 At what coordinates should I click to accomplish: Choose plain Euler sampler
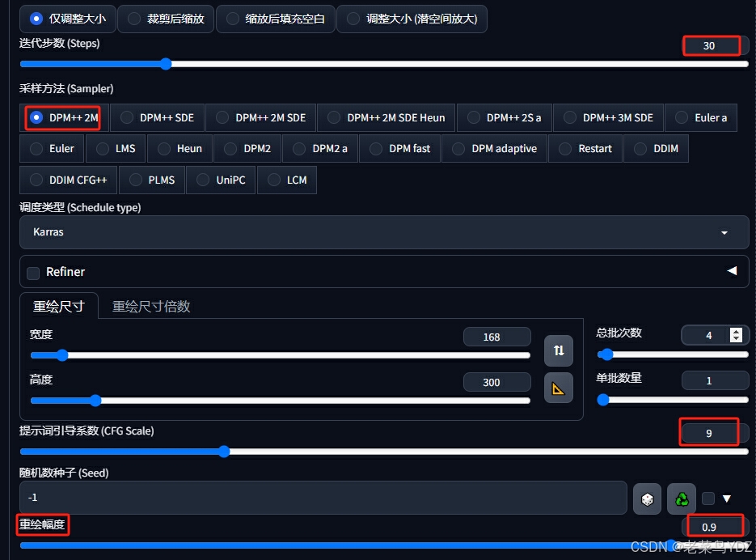pos(52,149)
